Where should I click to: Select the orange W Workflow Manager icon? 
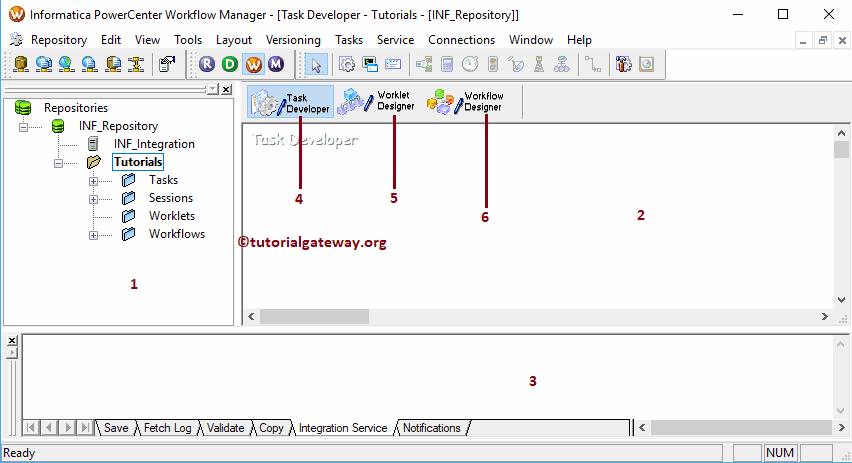click(253, 64)
